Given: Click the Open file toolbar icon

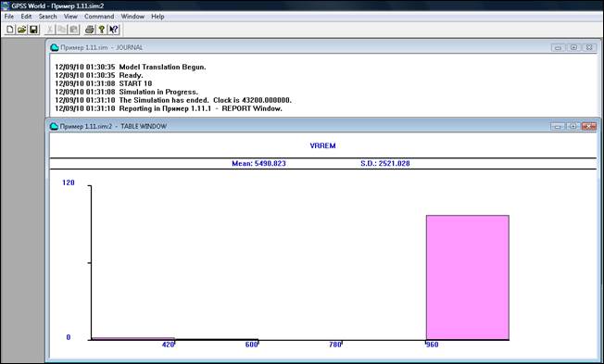Looking at the screenshot, I should click(x=22, y=30).
